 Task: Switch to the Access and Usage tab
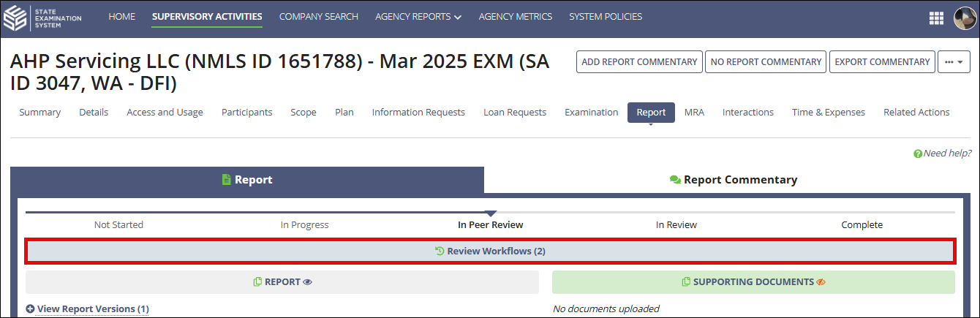click(165, 113)
